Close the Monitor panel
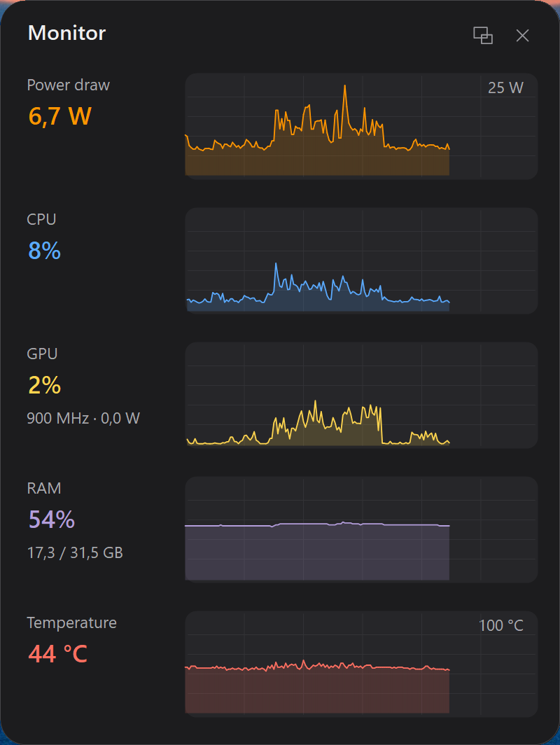The image size is (560, 745). (522, 36)
